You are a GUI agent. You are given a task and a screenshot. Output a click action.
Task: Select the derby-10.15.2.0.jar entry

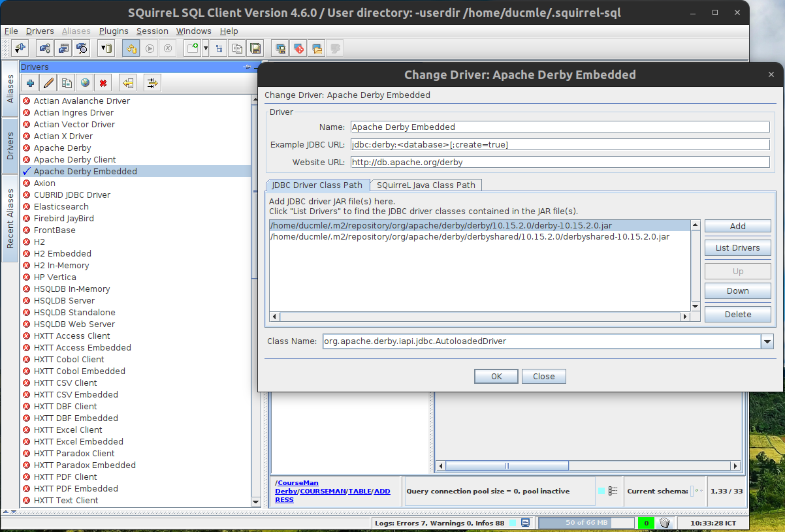tap(479, 225)
